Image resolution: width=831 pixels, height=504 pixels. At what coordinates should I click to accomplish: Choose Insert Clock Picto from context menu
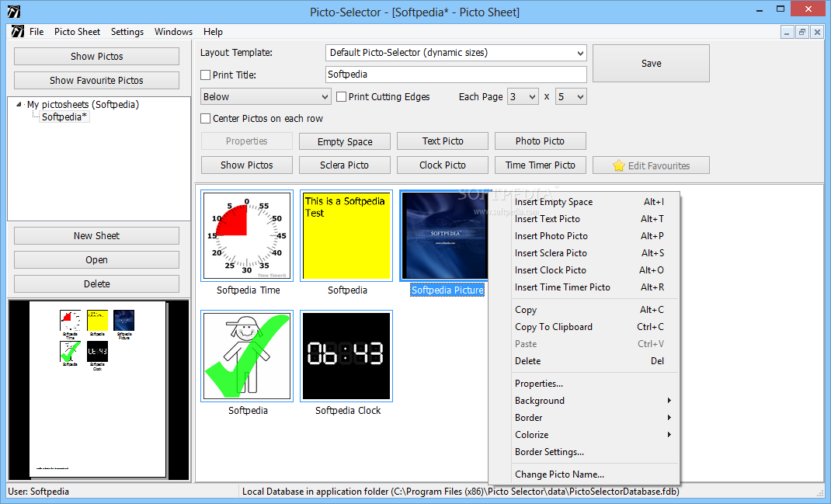(x=583, y=269)
